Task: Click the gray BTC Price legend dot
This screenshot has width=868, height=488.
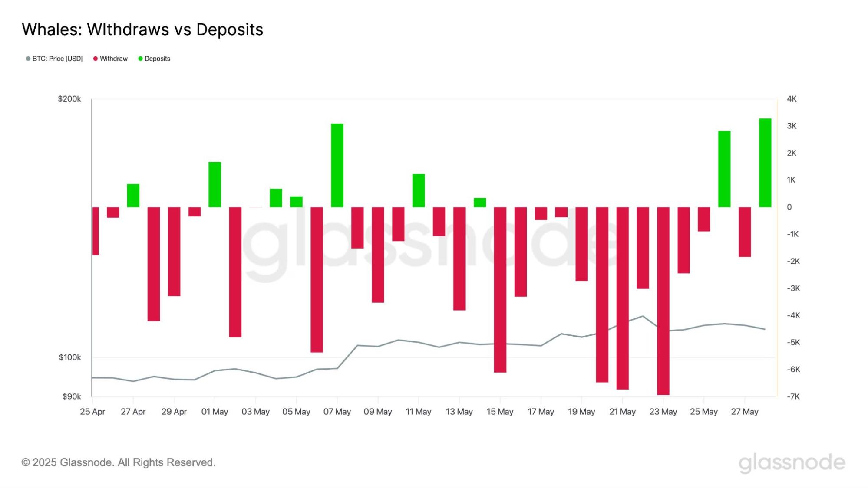Action: (x=28, y=59)
